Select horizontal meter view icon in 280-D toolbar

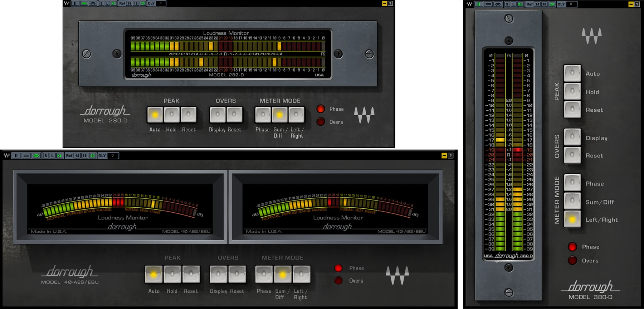point(84,3)
